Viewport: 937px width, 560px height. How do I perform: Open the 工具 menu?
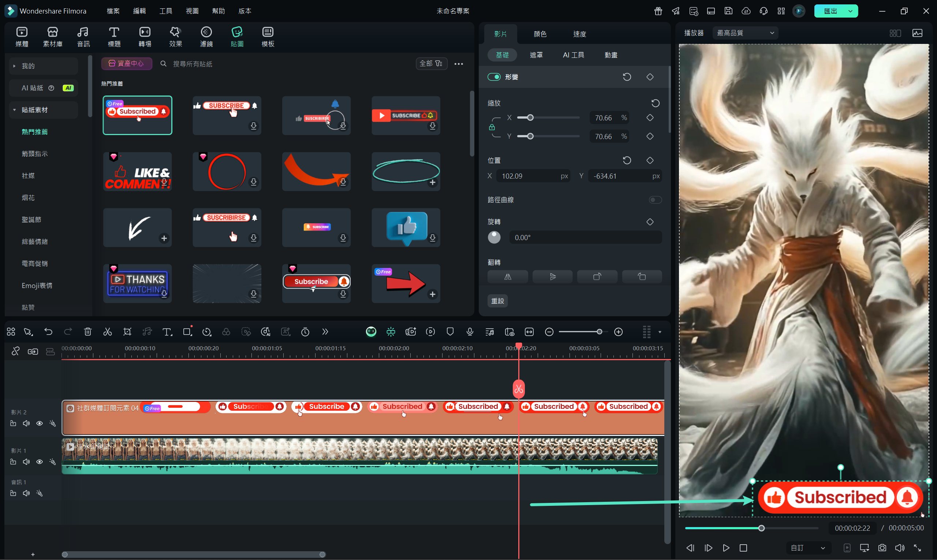pos(166,11)
